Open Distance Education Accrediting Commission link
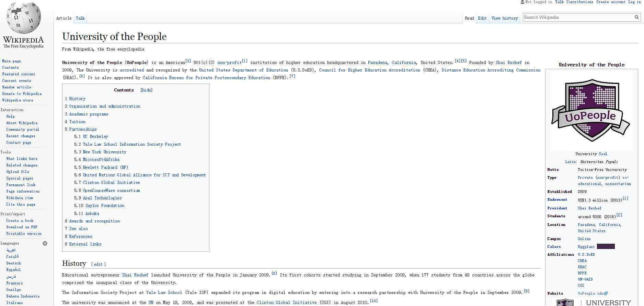Screen dimensions: 644x306 pos(491,70)
